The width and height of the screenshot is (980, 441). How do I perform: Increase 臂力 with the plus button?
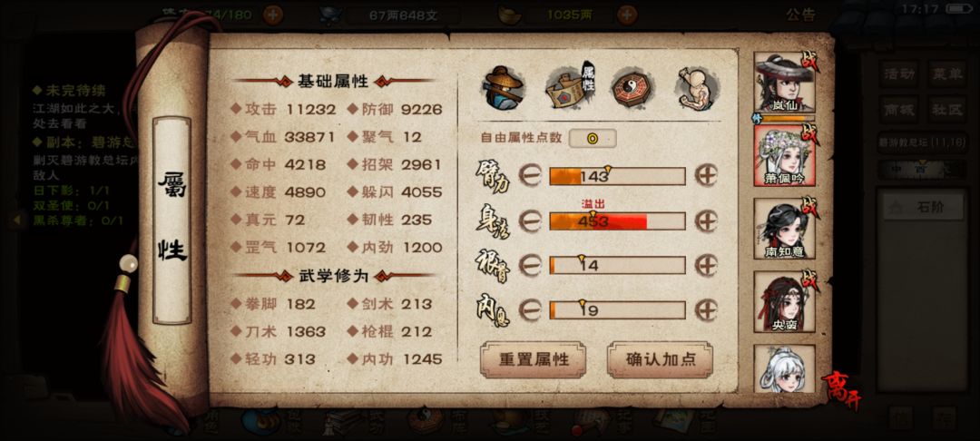(706, 175)
